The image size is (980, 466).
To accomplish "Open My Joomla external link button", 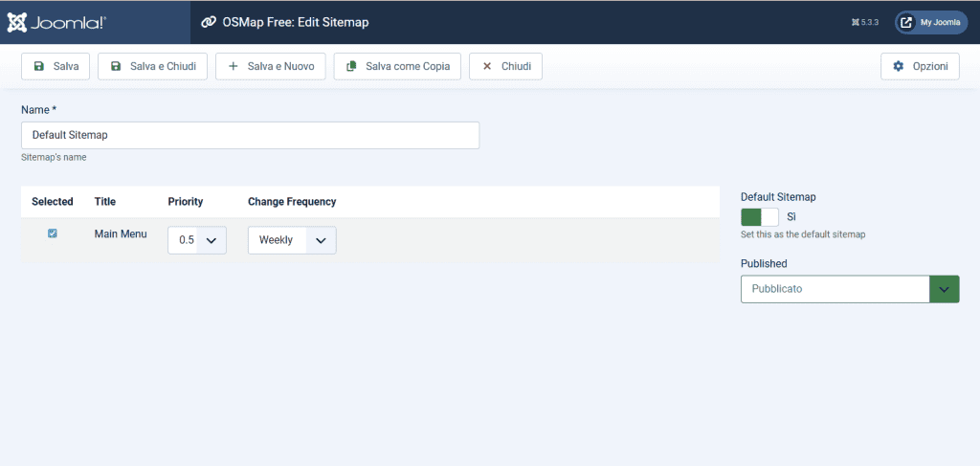I will pos(931,23).
